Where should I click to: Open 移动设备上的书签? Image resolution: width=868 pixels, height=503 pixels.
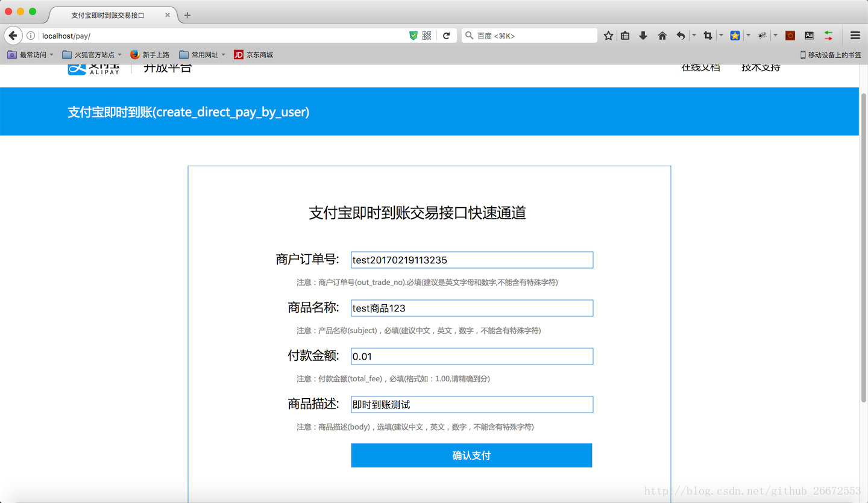831,55
